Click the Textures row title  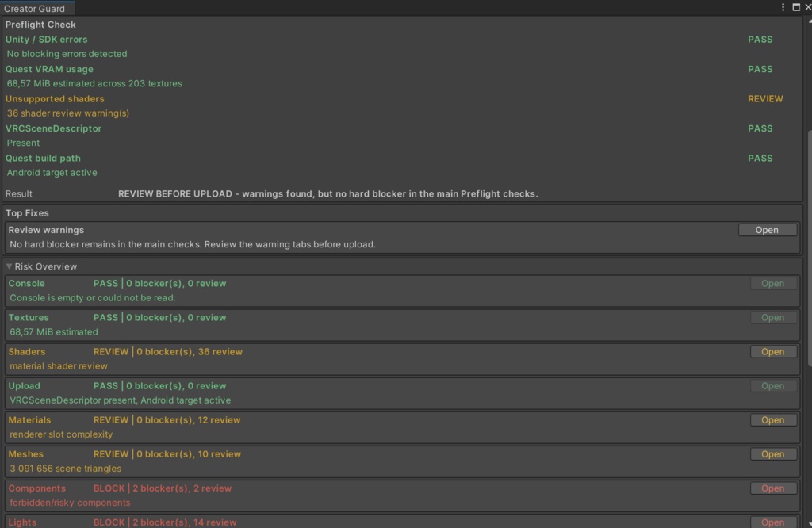pos(29,317)
